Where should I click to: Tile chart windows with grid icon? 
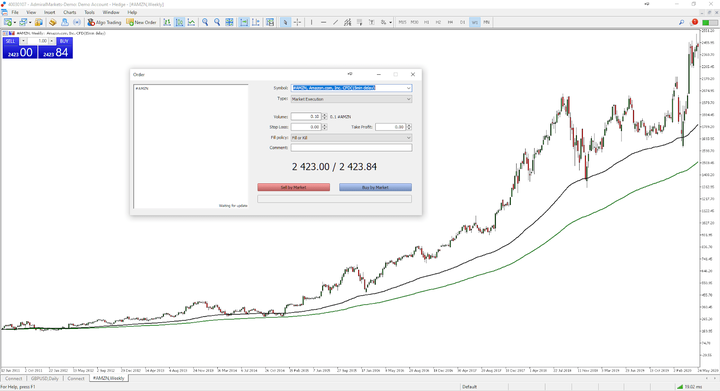point(229,22)
